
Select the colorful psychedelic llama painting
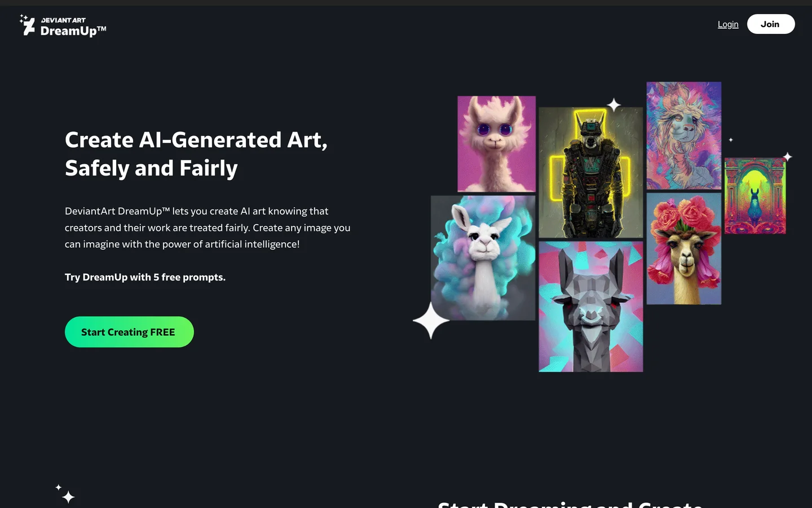(683, 135)
